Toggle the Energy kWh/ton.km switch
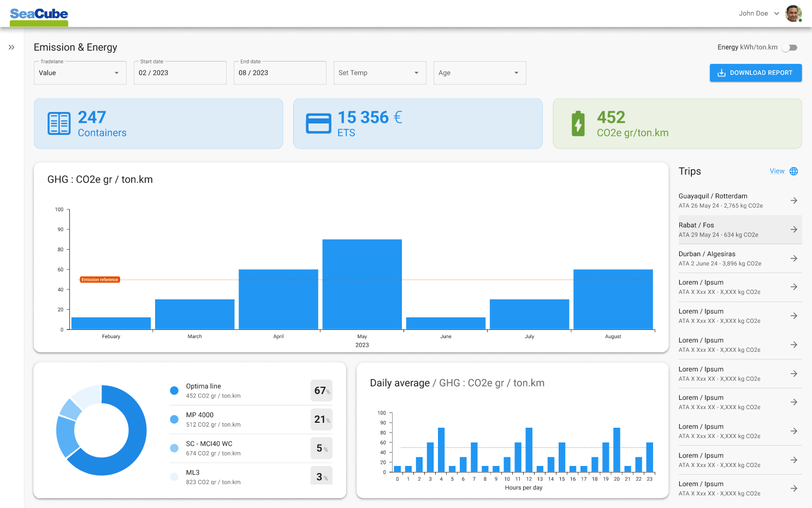812x508 pixels. 790,48
